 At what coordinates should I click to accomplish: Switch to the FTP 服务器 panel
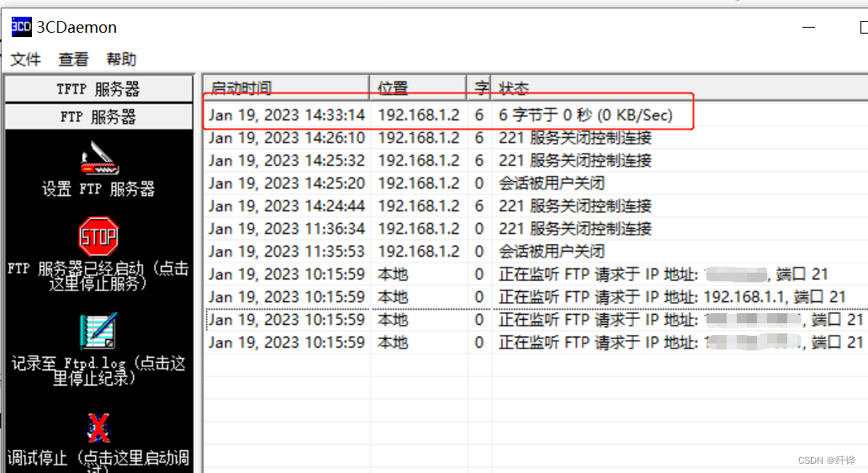click(x=98, y=117)
